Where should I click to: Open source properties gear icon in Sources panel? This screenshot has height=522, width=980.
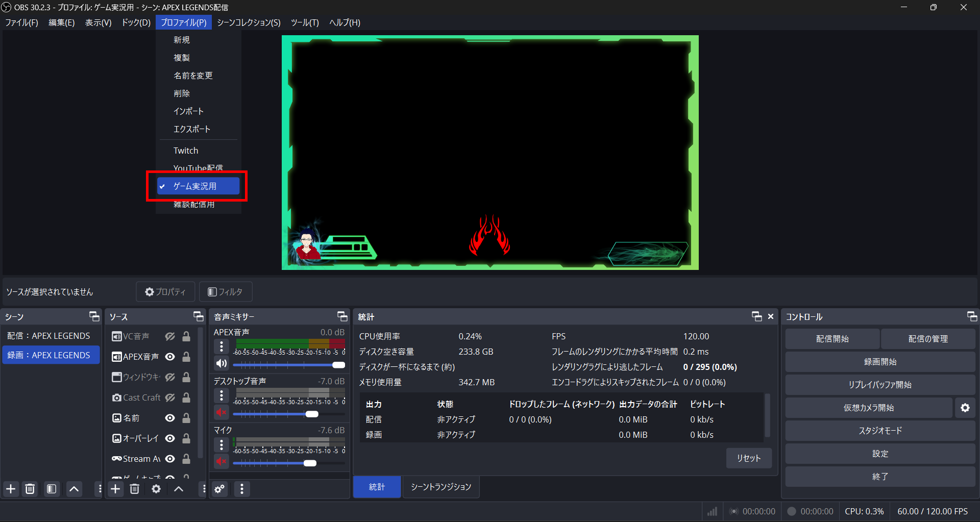156,489
